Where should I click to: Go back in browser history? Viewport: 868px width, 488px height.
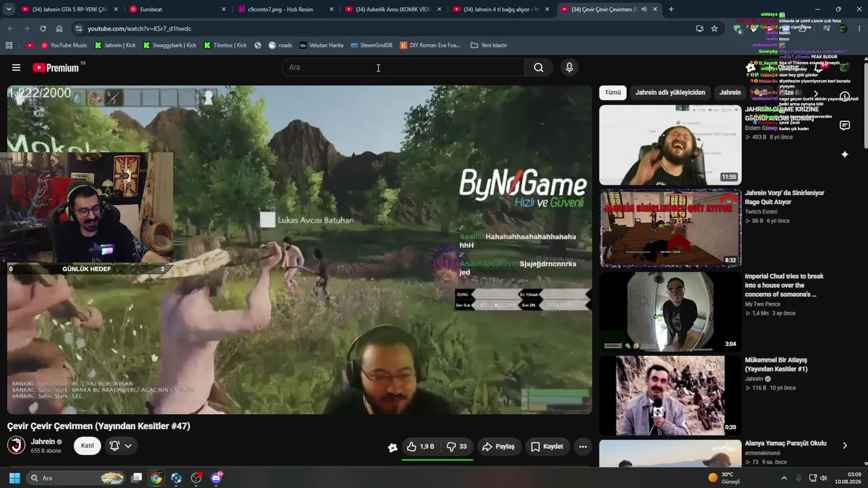10,28
